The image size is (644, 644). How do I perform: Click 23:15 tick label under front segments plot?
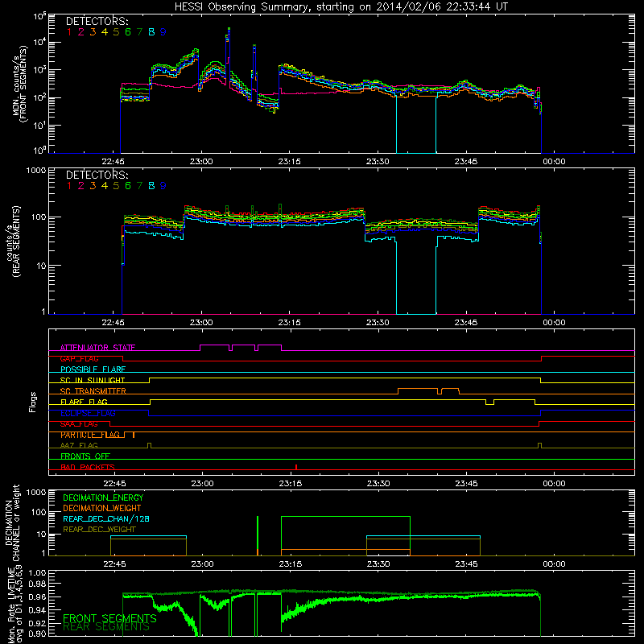pos(289,162)
